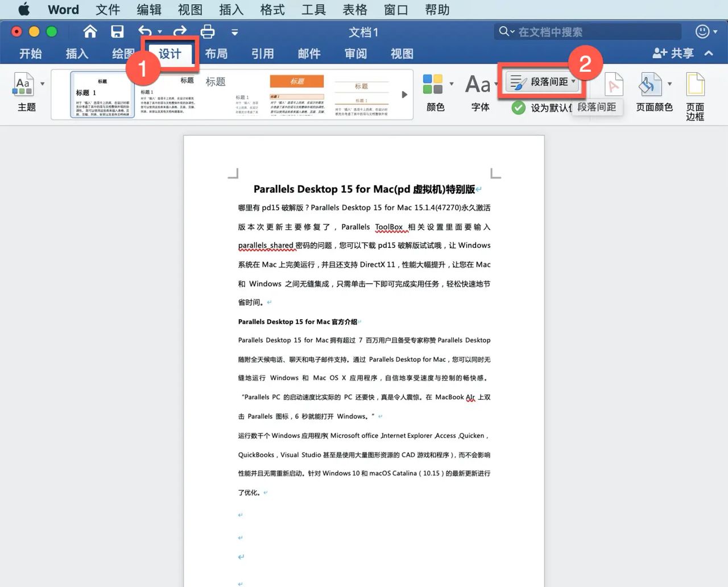Open the Apple menu

tap(23, 10)
